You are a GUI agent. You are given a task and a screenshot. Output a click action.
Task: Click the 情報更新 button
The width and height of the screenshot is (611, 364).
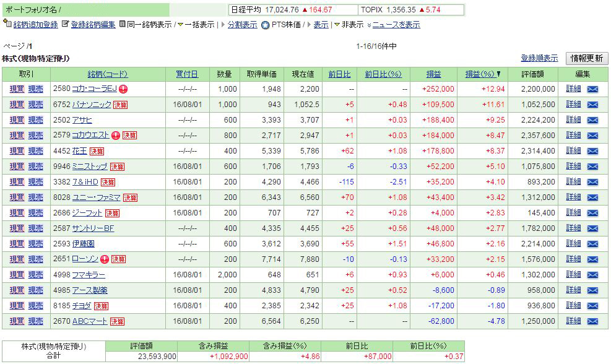586,58
